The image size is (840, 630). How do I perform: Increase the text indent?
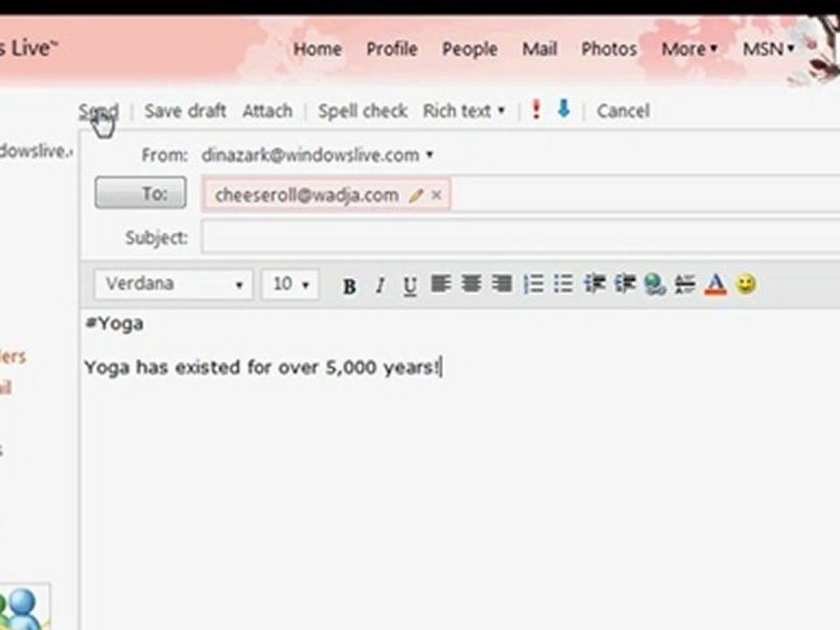(x=625, y=283)
